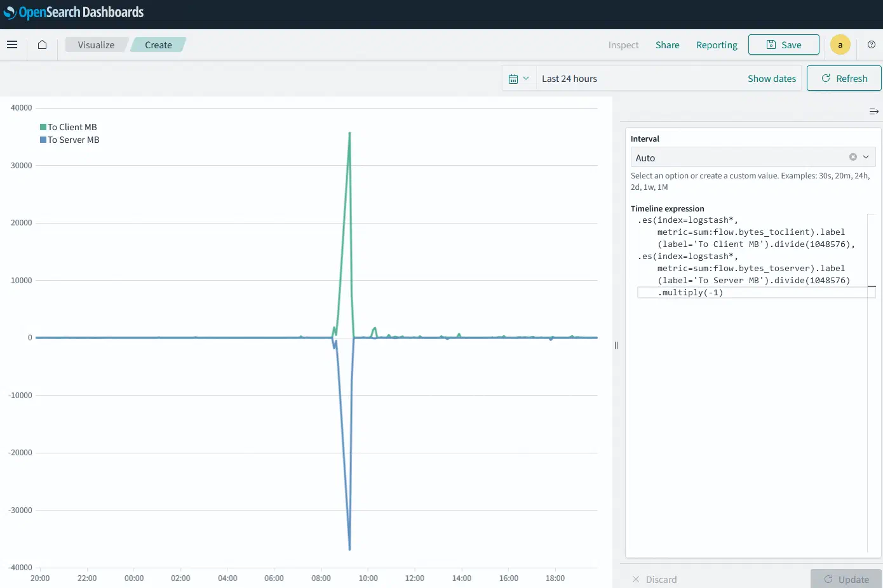
Task: Open the calendar quick date menu
Action: 519,79
